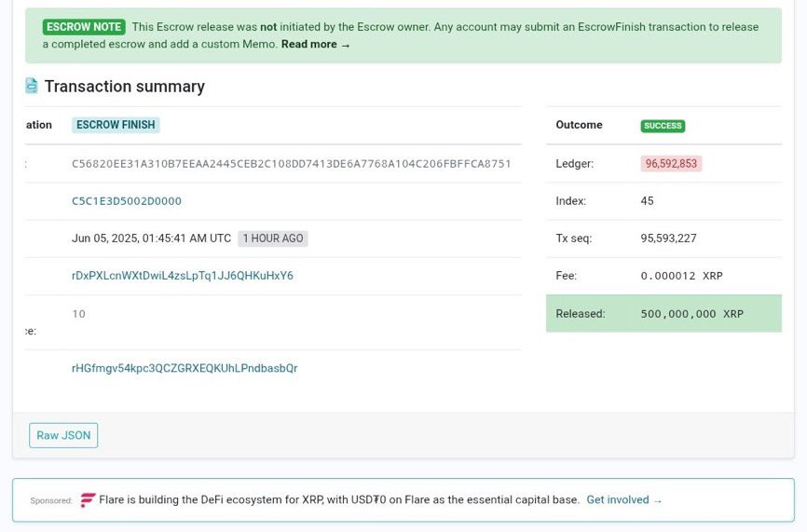Click the Transaction summary document icon
This screenshot has width=807, height=532.
[32, 86]
